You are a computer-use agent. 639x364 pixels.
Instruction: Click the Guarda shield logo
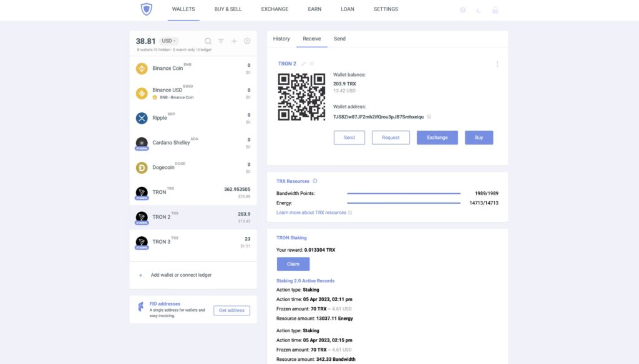pos(147,9)
